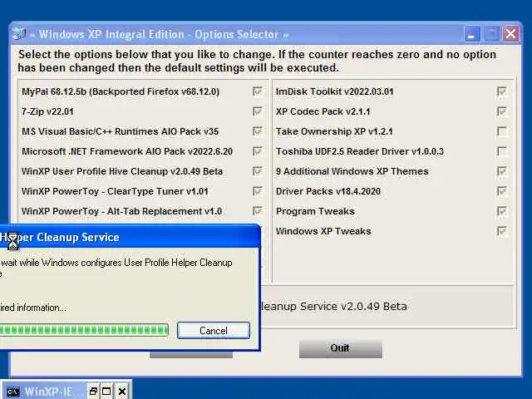Viewport: 532px width, 399px height.
Task: Click the Helper Cleanup Service dialog title bar
Action: (x=130, y=237)
